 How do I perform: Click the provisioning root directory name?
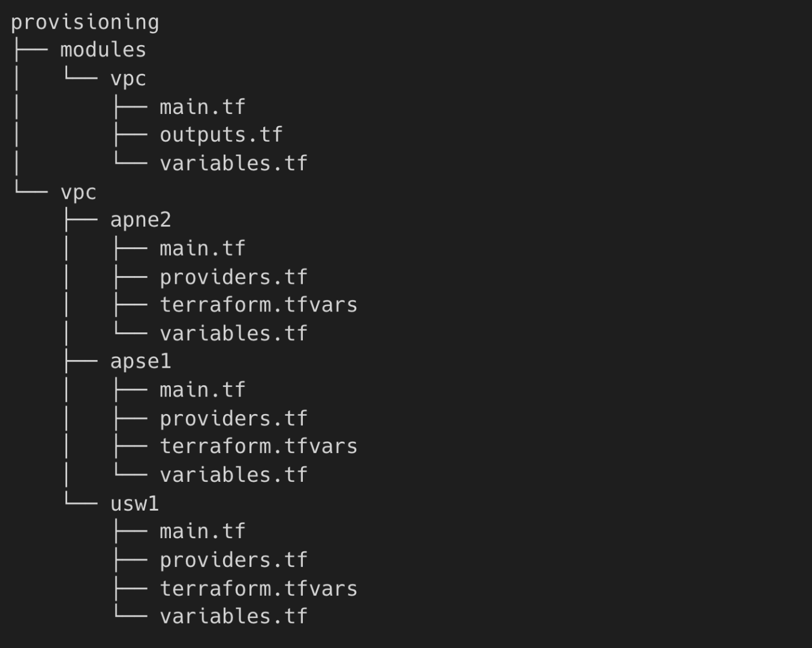click(85, 22)
